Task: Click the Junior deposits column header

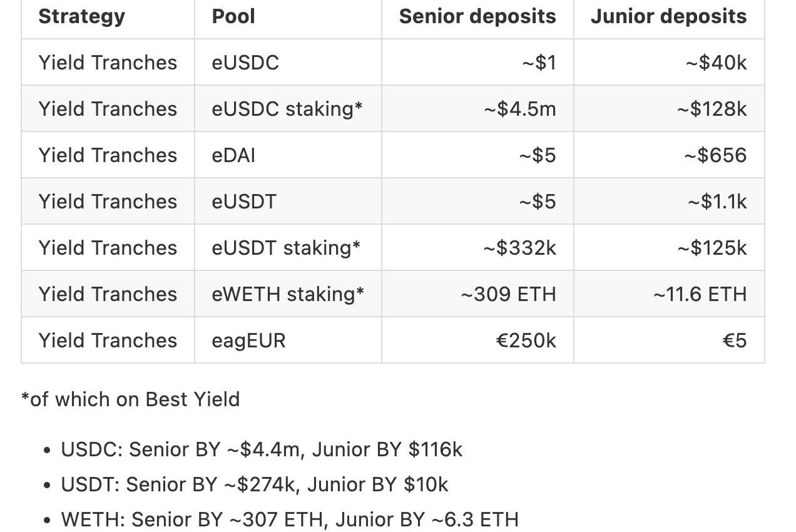Action: (668, 16)
